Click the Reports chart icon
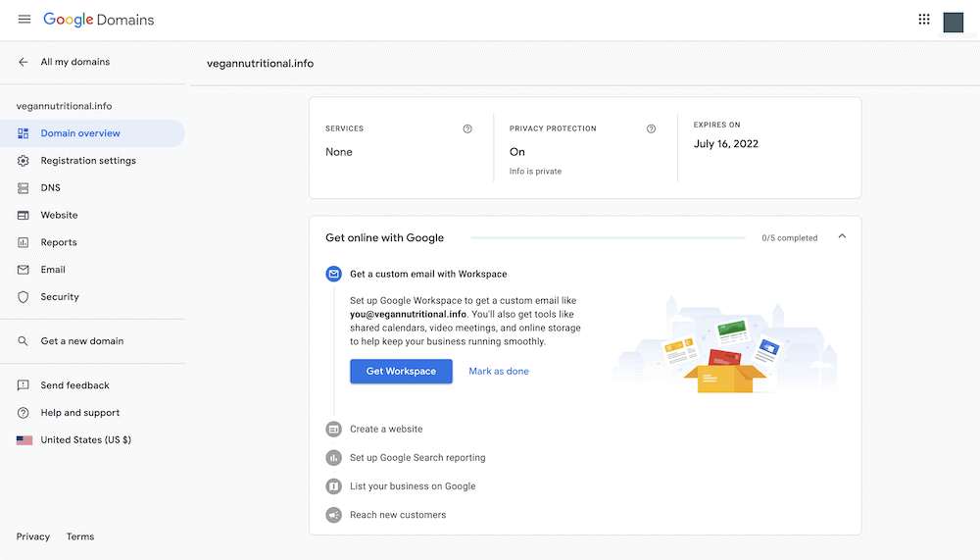Image resolution: width=980 pixels, height=560 pixels. click(24, 242)
